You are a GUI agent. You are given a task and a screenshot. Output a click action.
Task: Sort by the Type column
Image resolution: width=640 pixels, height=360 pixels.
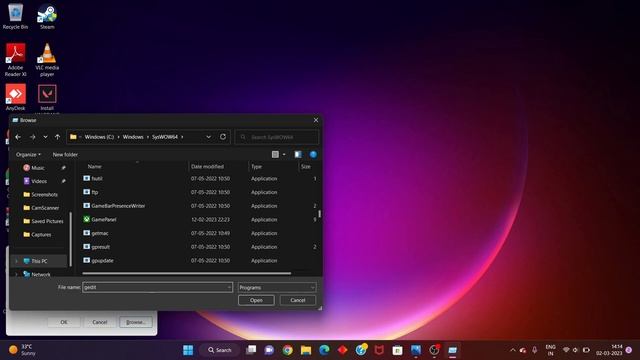coord(256,167)
